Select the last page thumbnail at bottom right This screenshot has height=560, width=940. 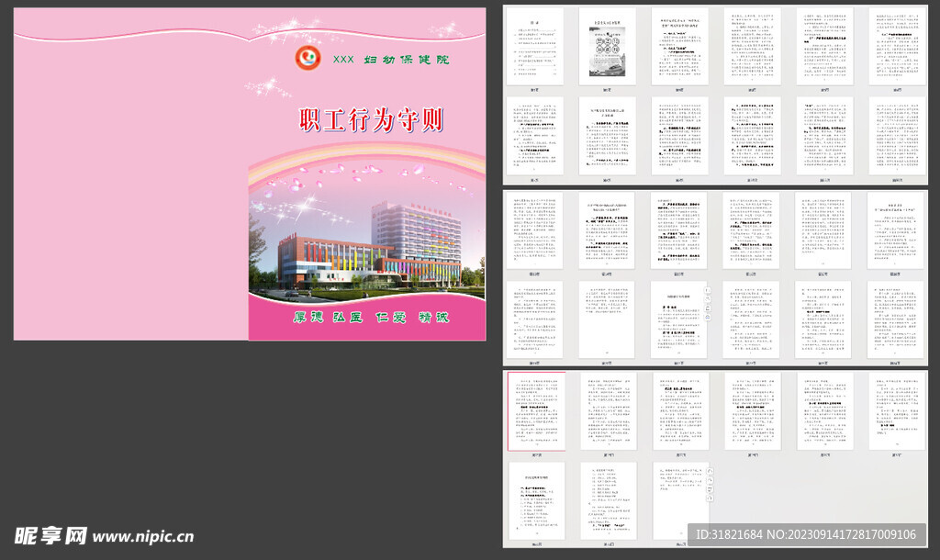click(680, 500)
